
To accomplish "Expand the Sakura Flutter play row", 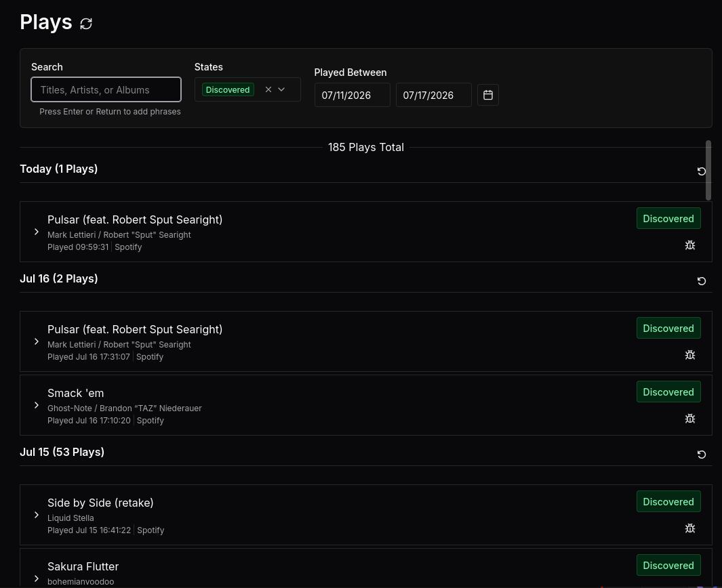I will (x=37, y=579).
